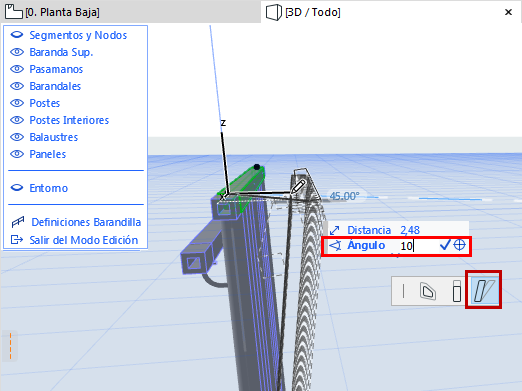Click the Ángulo input field with value 10

[417, 246]
